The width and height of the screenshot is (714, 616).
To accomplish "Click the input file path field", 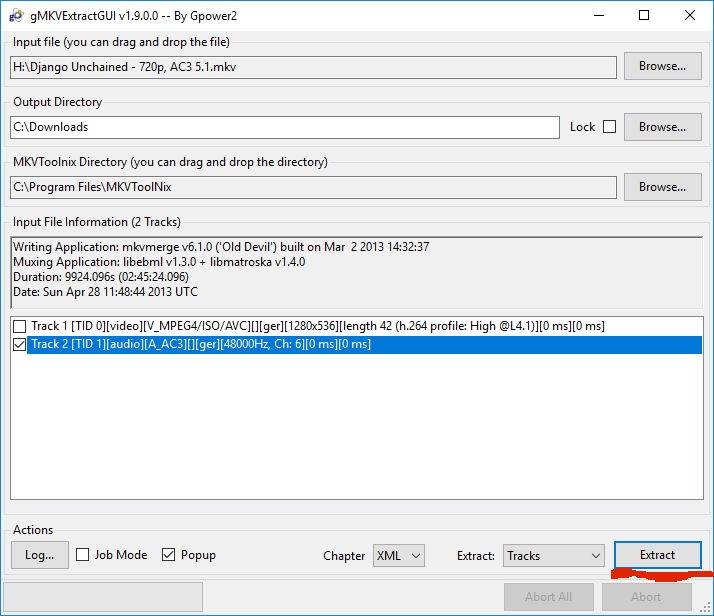I will click(x=313, y=67).
